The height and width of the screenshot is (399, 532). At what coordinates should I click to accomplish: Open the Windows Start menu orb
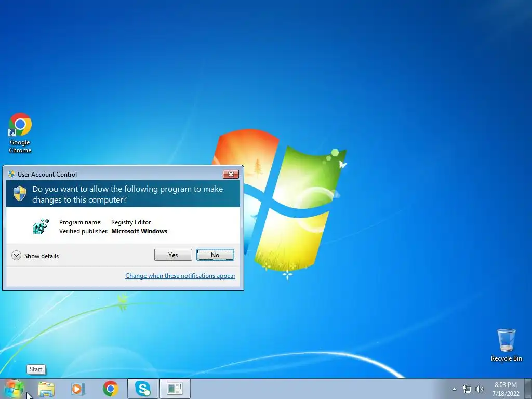[14, 389]
